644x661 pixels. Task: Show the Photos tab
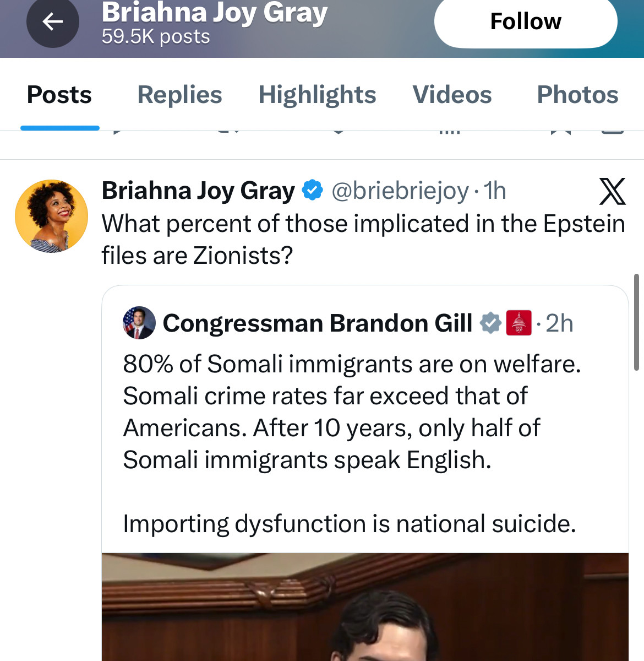point(577,95)
